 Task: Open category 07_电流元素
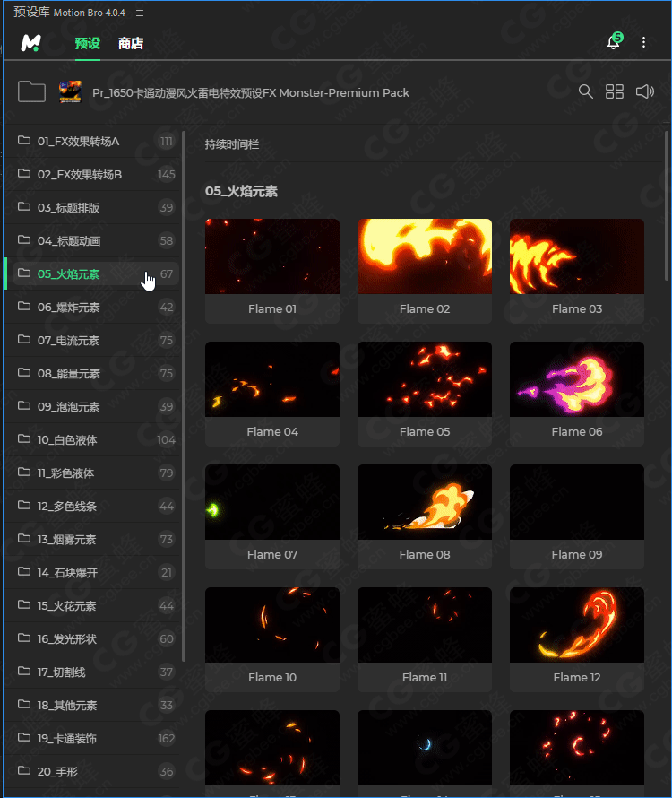(x=92, y=341)
